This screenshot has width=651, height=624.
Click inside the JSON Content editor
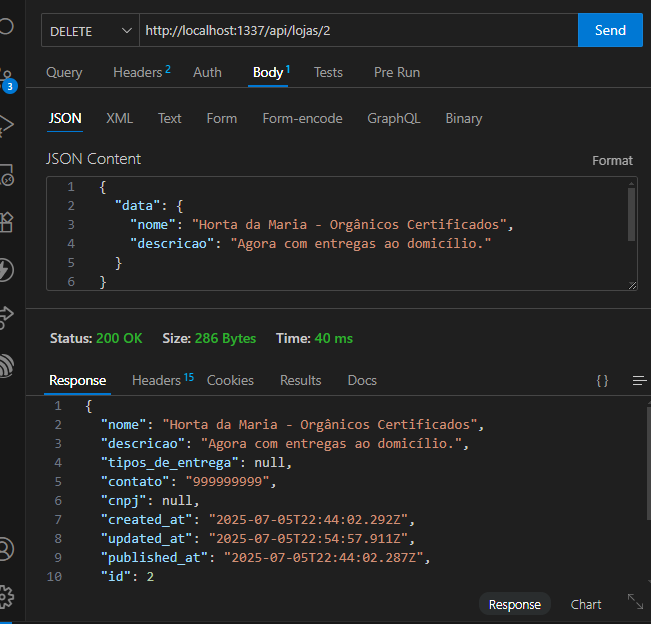(x=342, y=233)
